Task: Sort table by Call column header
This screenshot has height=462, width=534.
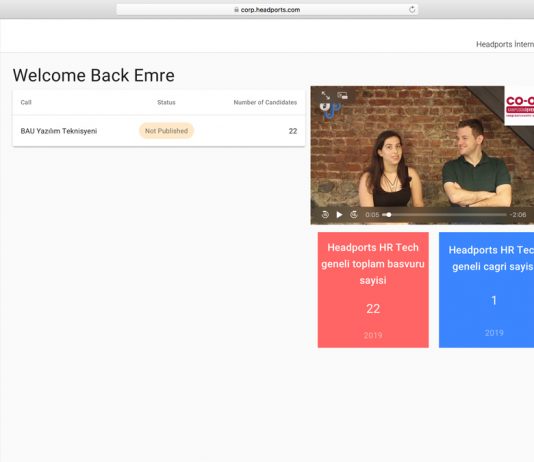Action: click(x=26, y=102)
